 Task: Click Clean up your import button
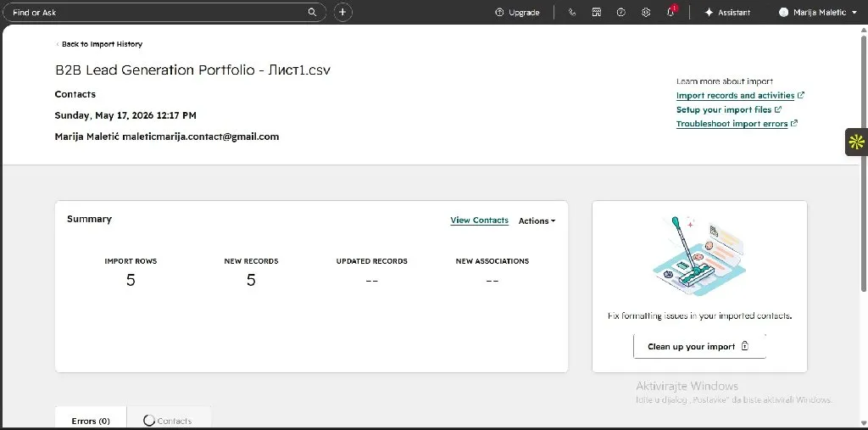pyautogui.click(x=699, y=346)
